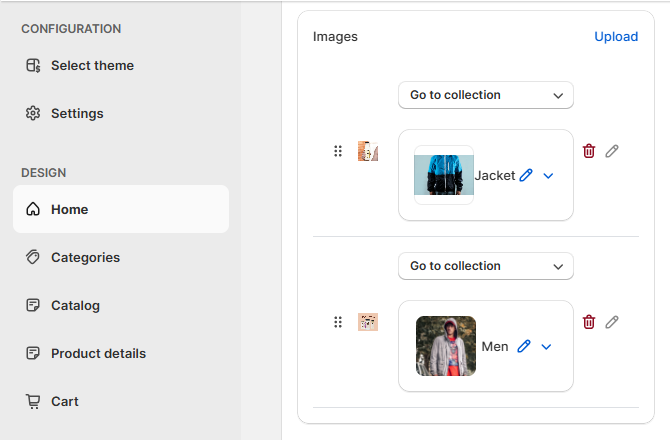
Task: Edit the Jacket image row with gray pencil
Action: (612, 151)
